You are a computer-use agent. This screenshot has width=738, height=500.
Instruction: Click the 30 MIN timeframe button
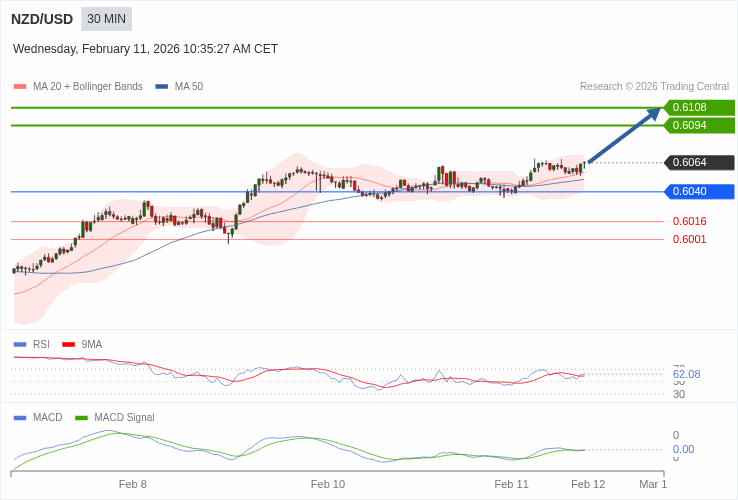[x=106, y=19]
